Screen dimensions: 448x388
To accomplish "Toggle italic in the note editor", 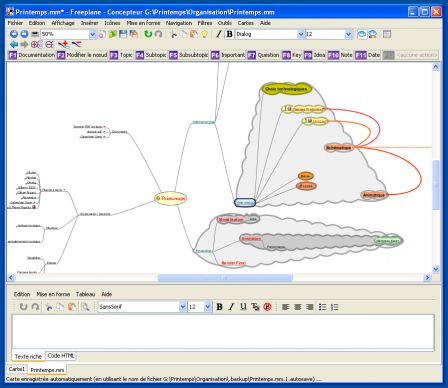I will tap(231, 307).
